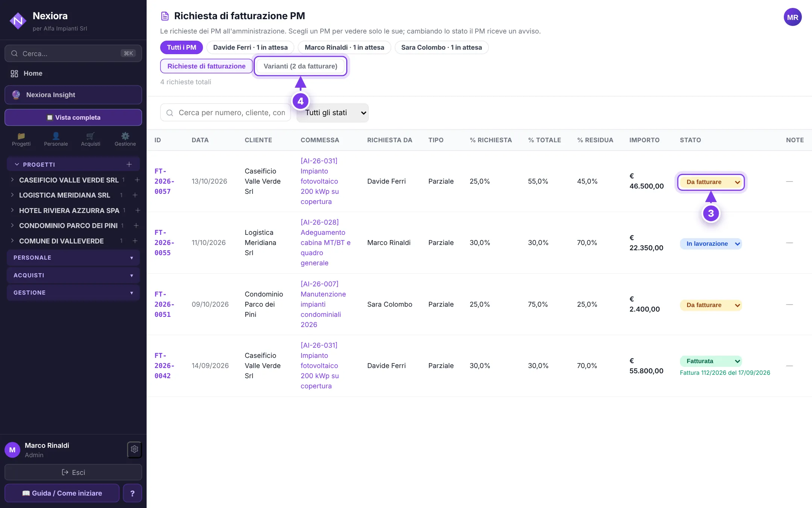Expand Hotel Riviera Azzurra Spa tree item
Screen dimensions: 812x508
click(12, 210)
